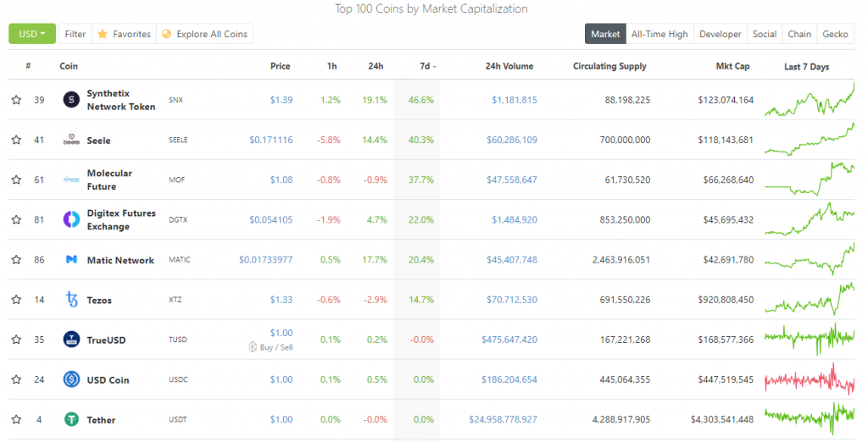Open Synthetix Network Token 7-day sparkline chart
This screenshot has width=868, height=442.
[810, 100]
